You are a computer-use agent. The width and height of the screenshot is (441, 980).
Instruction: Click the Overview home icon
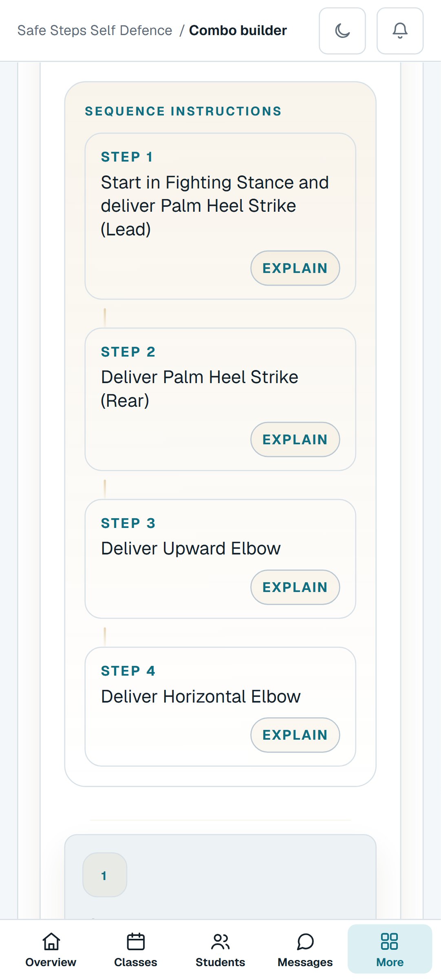pyautogui.click(x=51, y=942)
